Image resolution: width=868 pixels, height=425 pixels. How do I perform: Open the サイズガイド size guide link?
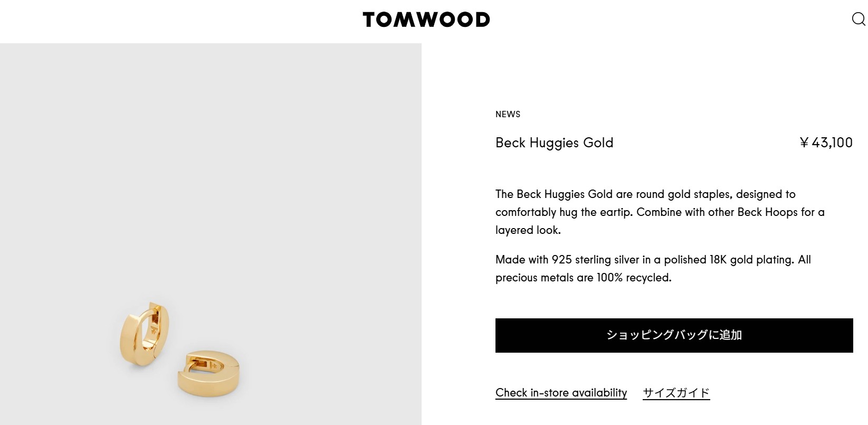point(676,393)
